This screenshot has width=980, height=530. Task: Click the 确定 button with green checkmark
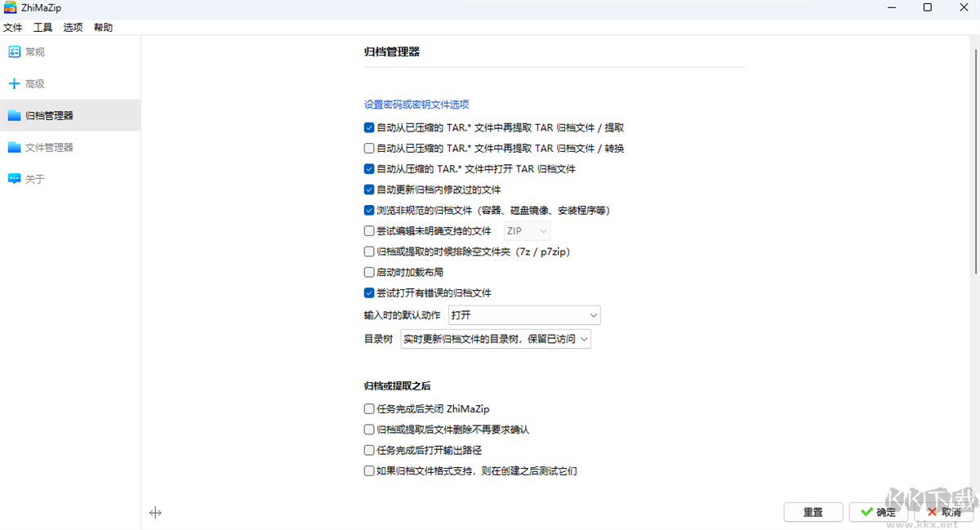point(878,512)
